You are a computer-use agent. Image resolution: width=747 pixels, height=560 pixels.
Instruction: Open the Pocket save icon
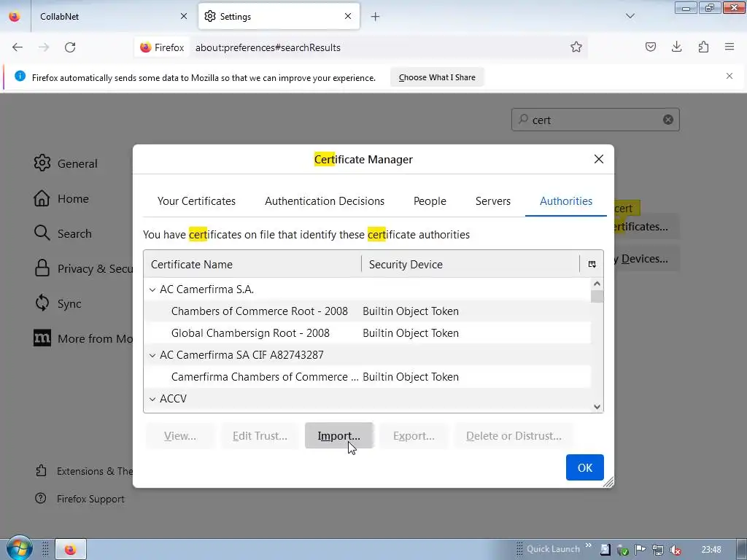click(650, 47)
